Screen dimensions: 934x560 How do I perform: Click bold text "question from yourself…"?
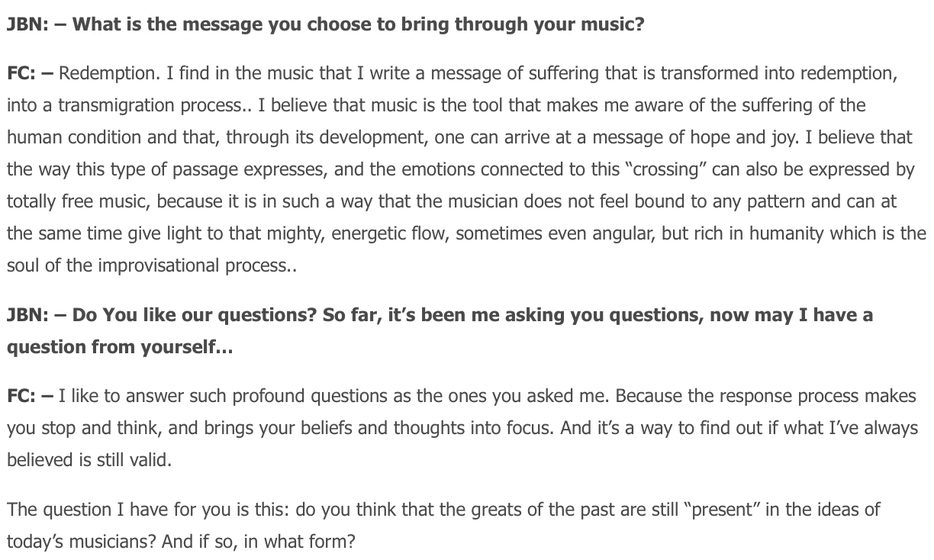click(x=120, y=347)
